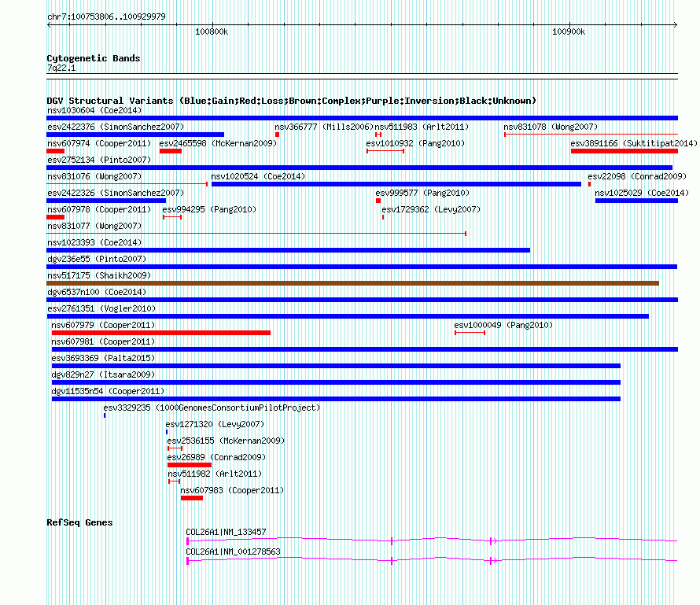Screen dimensions: 700x605
Task: Click the DGV Structural Variants track title
Action: (x=291, y=101)
